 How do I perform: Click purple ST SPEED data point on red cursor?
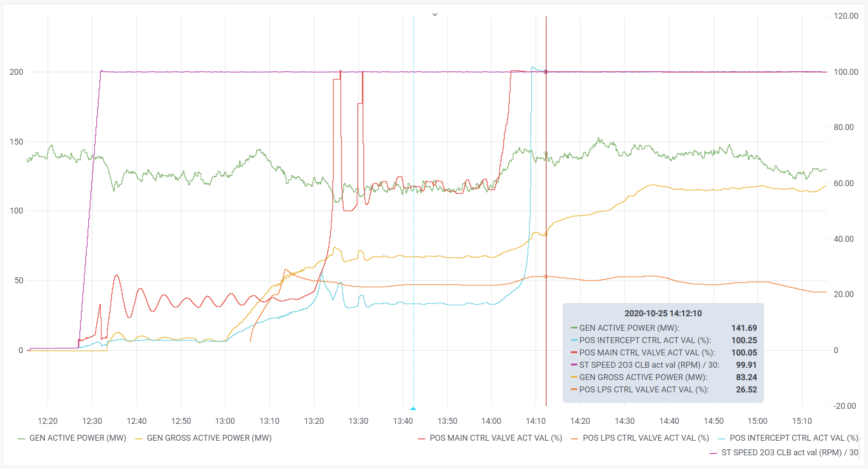[x=546, y=72]
